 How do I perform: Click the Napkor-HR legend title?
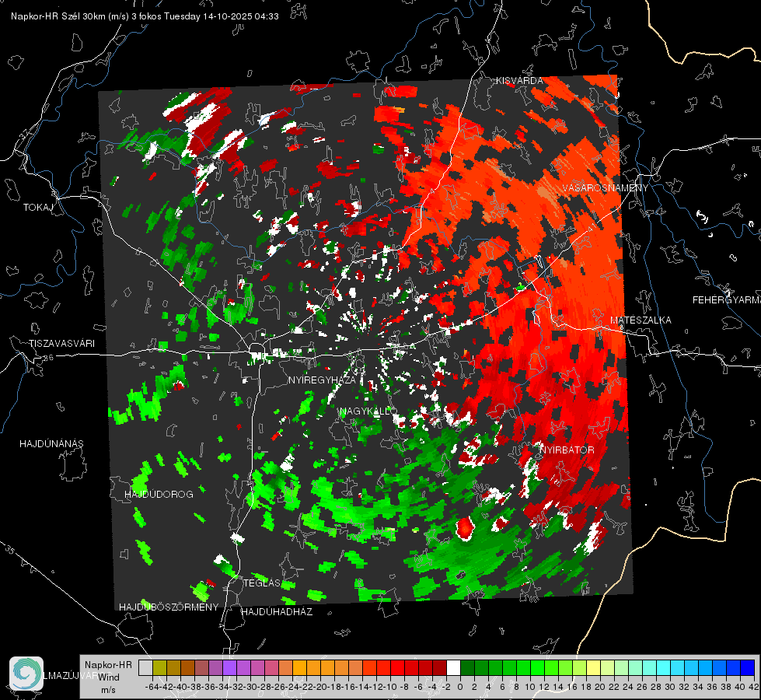click(x=108, y=665)
